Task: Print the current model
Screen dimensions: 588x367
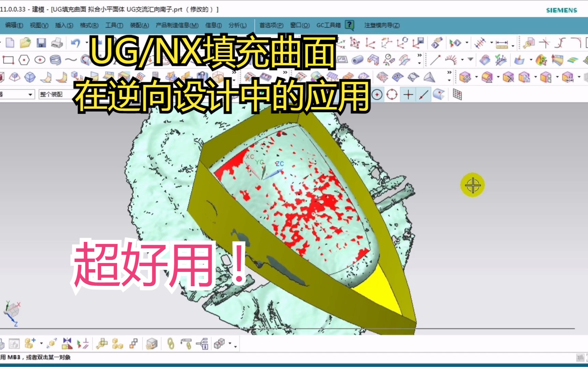Action: point(57,44)
